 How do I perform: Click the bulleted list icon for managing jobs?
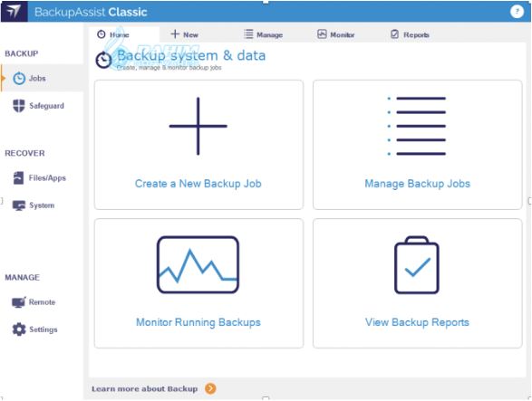[x=417, y=126]
